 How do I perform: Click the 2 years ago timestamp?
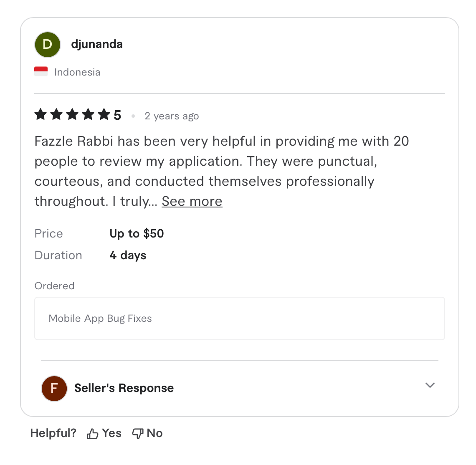coord(172,116)
